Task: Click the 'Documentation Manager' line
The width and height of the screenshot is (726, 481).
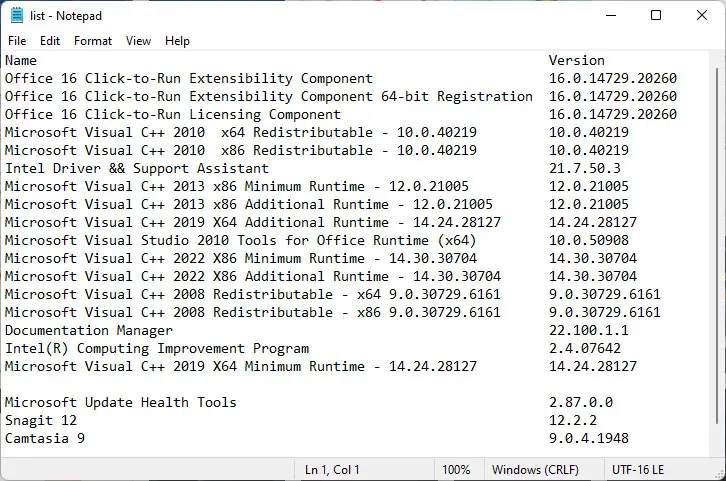Action: click(88, 331)
